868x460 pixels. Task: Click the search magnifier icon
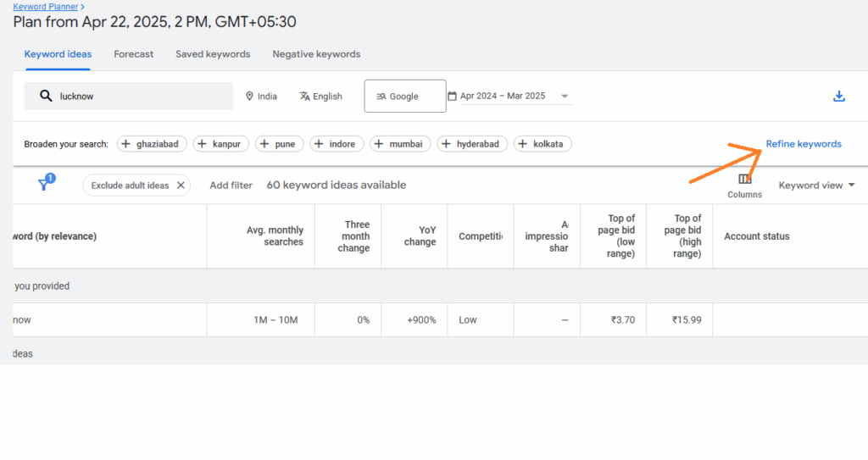click(46, 96)
